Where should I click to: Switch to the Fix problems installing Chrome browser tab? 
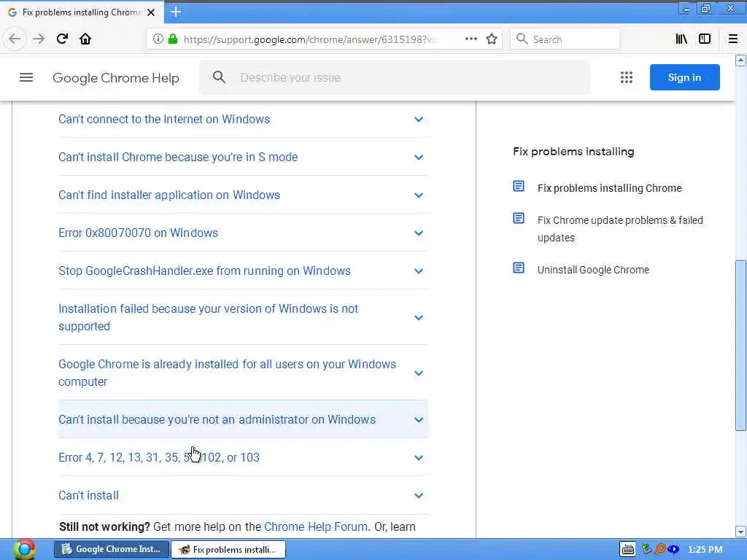82,12
